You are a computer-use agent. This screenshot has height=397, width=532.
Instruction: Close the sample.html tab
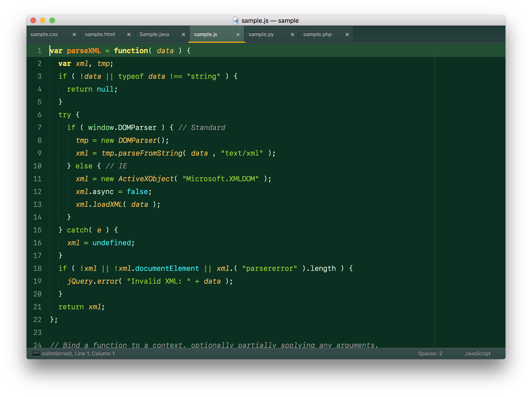(129, 34)
